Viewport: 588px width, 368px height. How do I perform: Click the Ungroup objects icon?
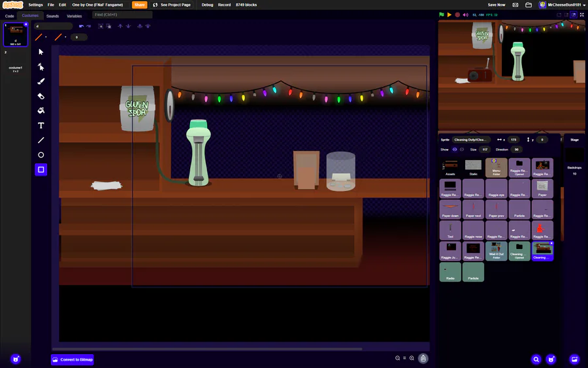point(108,26)
